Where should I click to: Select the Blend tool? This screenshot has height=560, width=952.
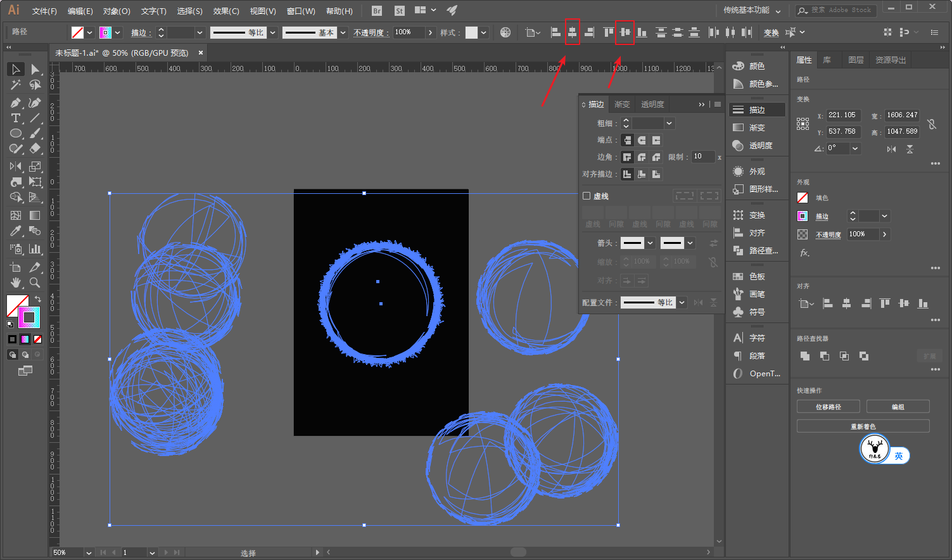35,231
